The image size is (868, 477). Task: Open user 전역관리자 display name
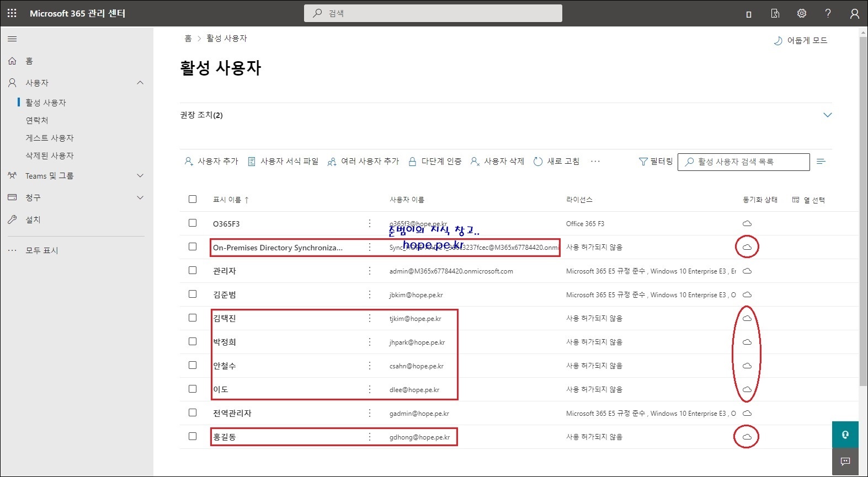(232, 413)
